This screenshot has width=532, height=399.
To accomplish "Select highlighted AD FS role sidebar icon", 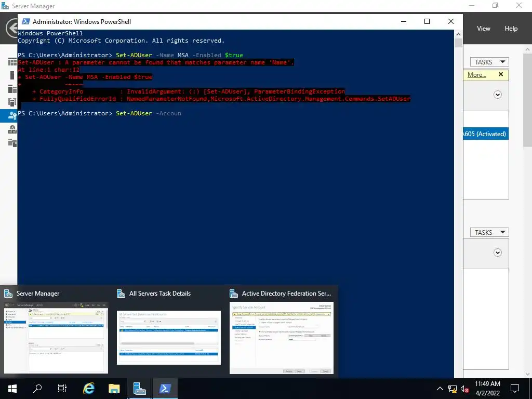I will pos(12,116).
